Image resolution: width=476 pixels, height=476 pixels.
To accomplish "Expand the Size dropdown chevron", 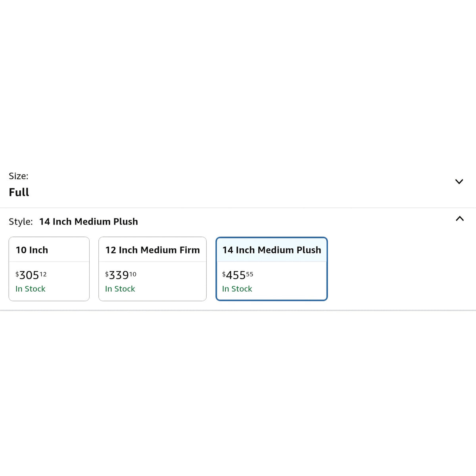I will (459, 182).
